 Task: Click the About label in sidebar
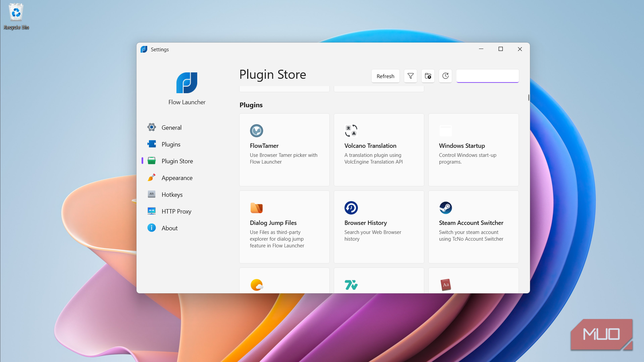pyautogui.click(x=169, y=228)
